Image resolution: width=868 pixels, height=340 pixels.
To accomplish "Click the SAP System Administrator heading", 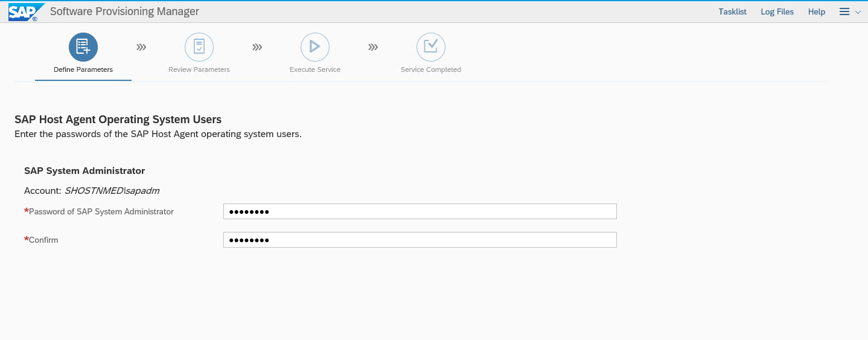I will pyautogui.click(x=85, y=171).
